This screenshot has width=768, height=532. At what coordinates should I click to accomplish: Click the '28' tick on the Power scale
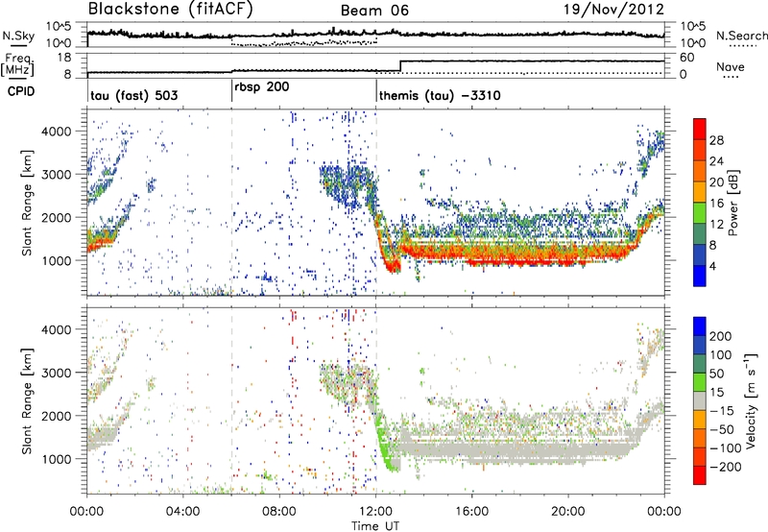coord(716,140)
